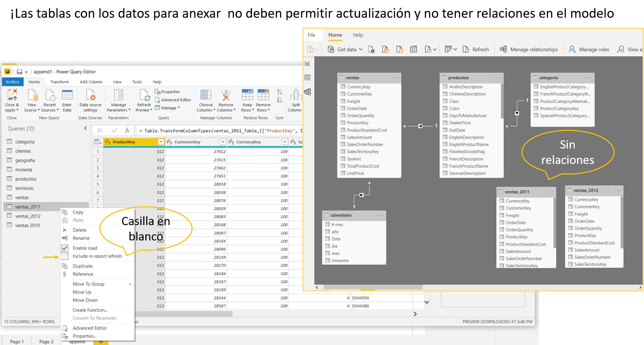644x345 pixels.
Task: Open Manage roles in Power BI
Action: coord(589,49)
